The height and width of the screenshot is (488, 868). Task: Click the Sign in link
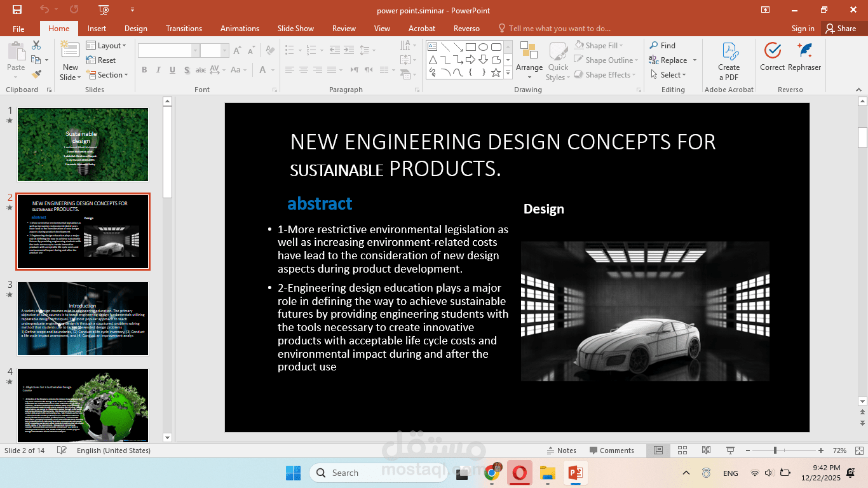(x=802, y=29)
